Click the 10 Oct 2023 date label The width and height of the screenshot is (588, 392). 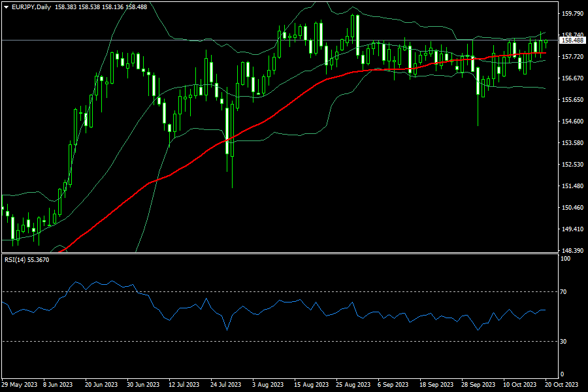pyautogui.click(x=520, y=385)
